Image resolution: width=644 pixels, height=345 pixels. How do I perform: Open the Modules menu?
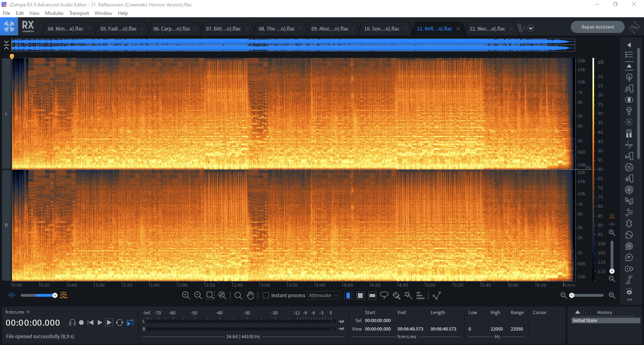54,13
